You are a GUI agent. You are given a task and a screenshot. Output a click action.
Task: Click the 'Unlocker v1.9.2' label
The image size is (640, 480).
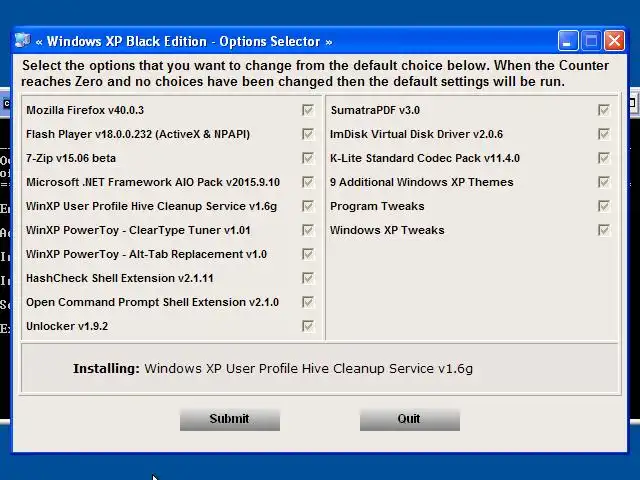point(67,327)
